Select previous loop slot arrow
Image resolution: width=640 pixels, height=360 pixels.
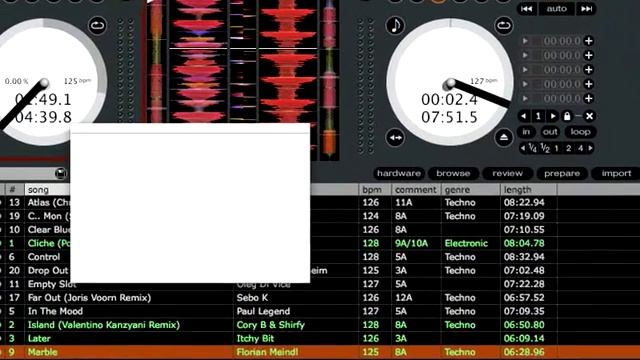click(524, 116)
